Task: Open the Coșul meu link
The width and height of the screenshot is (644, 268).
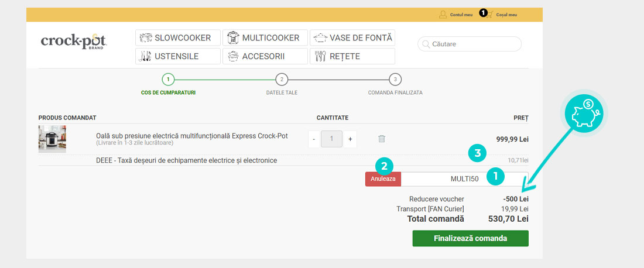Action: [506, 15]
